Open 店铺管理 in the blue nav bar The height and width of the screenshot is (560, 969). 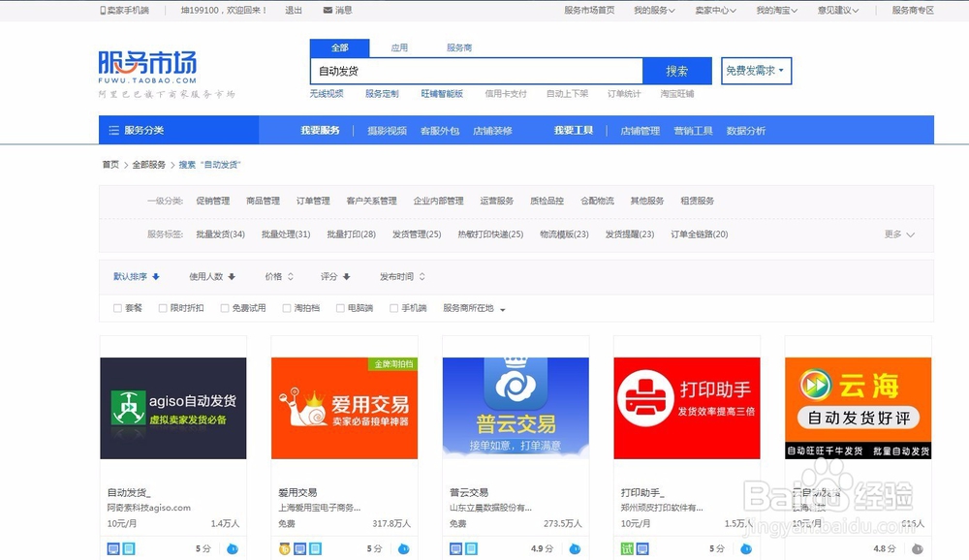(x=641, y=131)
